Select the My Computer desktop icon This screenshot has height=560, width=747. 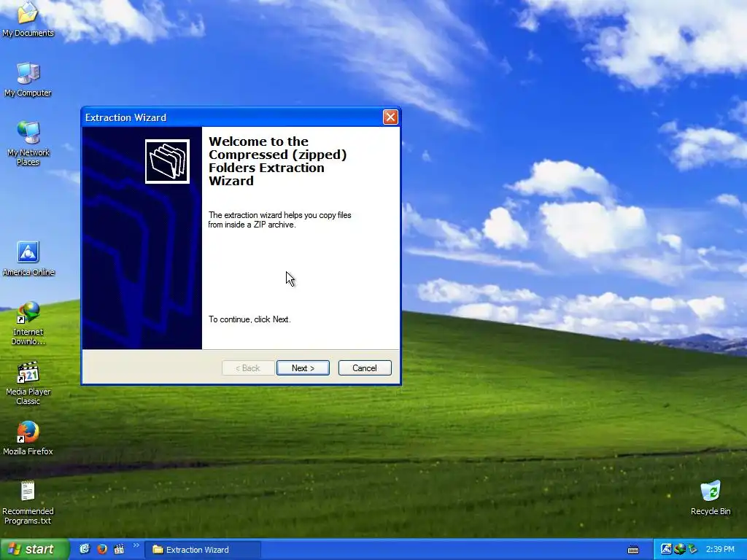pyautogui.click(x=28, y=79)
